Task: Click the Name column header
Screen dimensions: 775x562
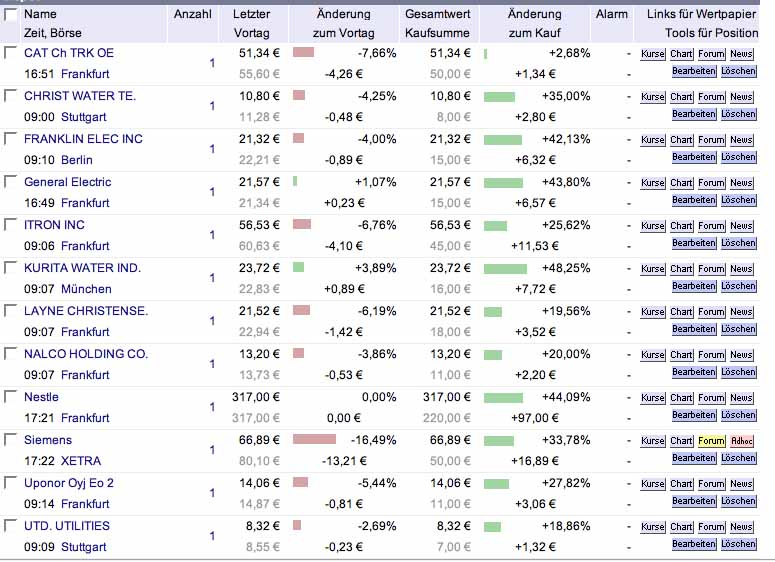Action: (x=40, y=15)
